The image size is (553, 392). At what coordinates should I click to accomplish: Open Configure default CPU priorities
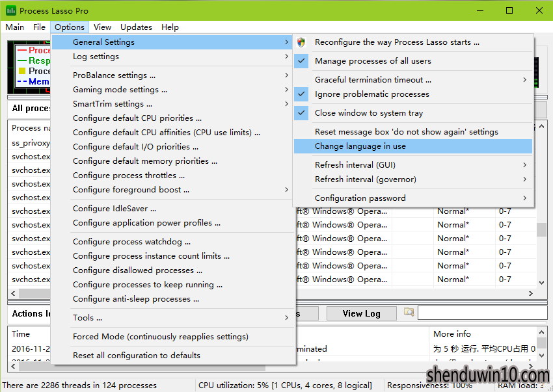tap(172, 118)
